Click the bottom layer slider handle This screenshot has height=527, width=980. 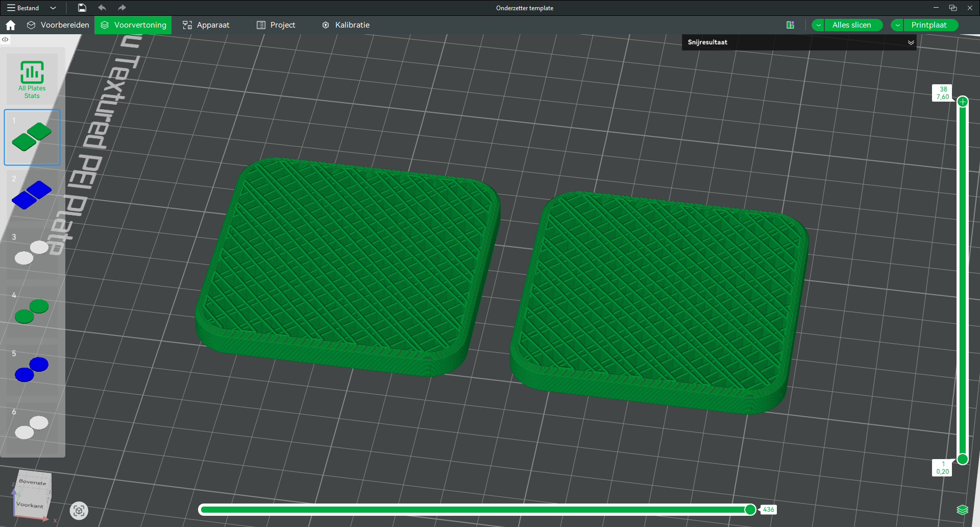[963, 459]
